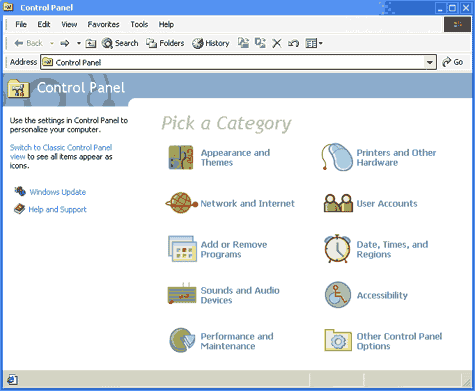Open the Views dropdown button
The image size is (475, 391).
coord(314,43)
